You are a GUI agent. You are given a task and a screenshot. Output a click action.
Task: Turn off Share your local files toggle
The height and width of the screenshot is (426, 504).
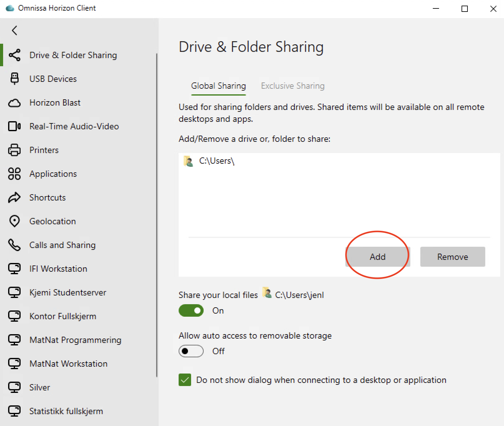[191, 310]
